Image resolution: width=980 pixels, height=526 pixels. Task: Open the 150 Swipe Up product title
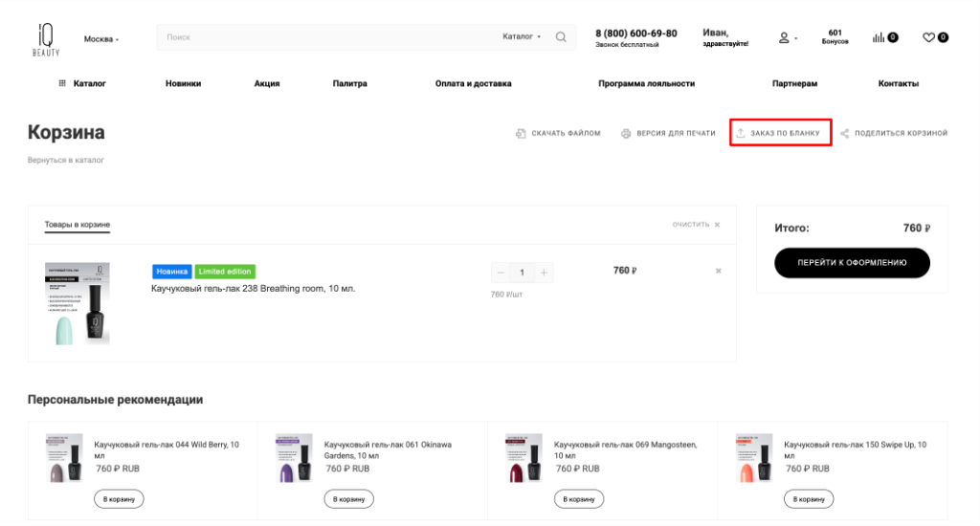tap(855, 449)
